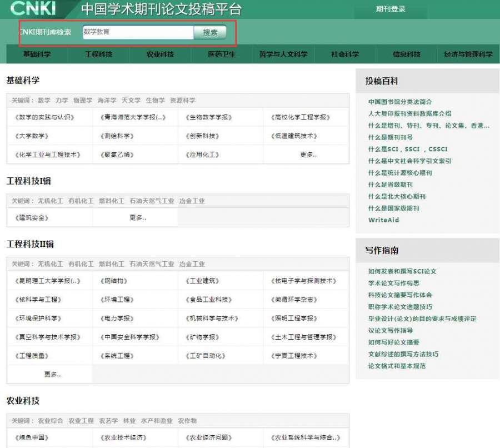This screenshot has width=500, height=448.
Task: Focus the CNKI期刊库检索 search input box
Action: pos(137,32)
